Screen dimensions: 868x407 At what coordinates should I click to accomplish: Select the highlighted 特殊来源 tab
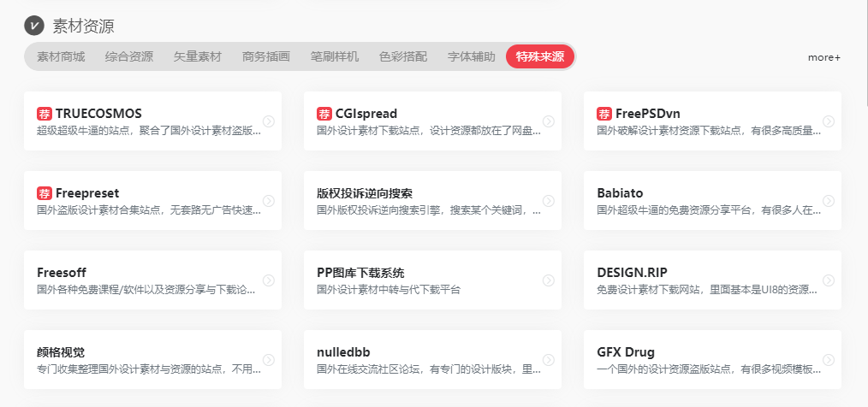coord(540,56)
